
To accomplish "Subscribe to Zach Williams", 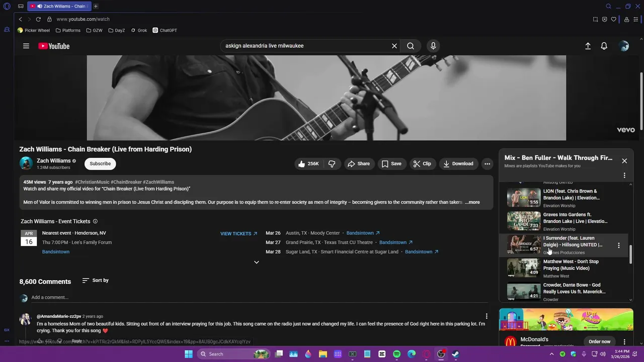I will pos(100,163).
